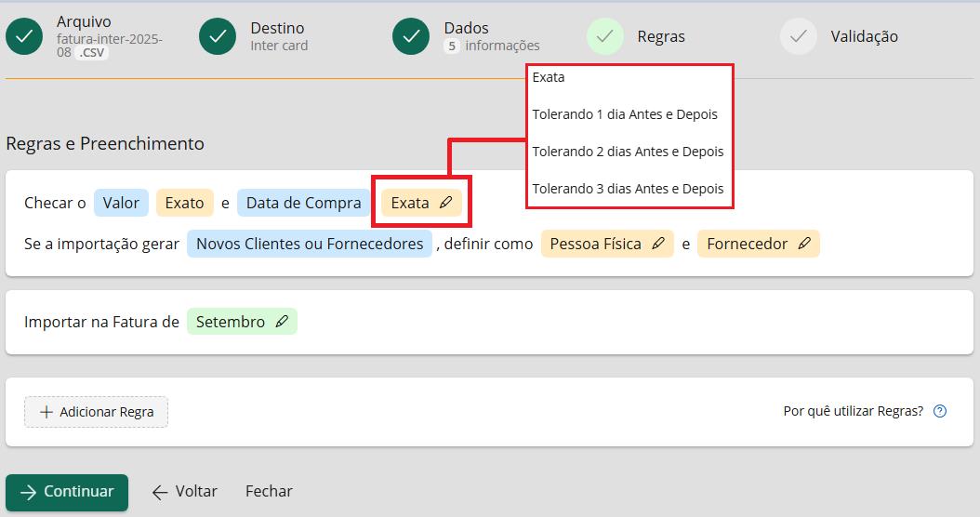This screenshot has width=980, height=517.
Task: Open the Exata date rule dropdown
Action: (421, 203)
